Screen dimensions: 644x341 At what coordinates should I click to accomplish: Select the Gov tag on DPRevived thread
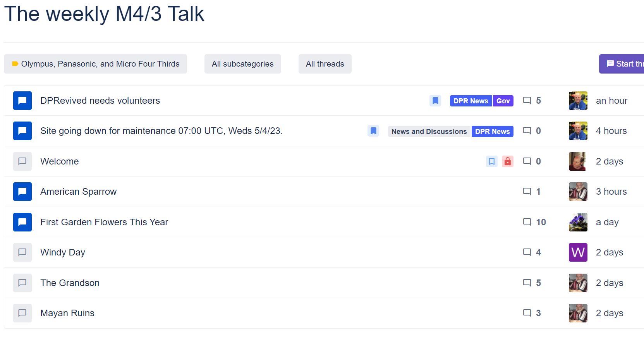pyautogui.click(x=503, y=101)
